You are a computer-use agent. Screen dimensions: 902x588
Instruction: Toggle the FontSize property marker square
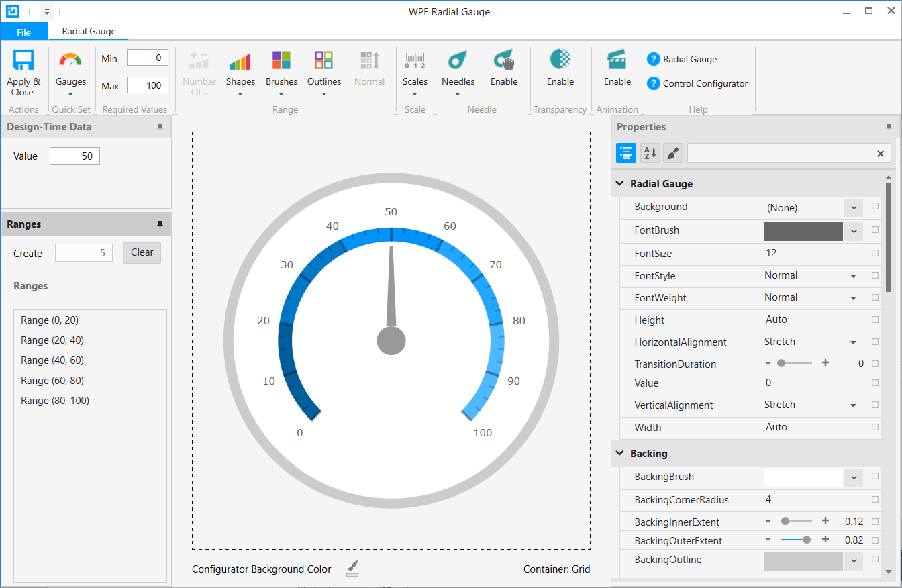pyautogui.click(x=875, y=253)
